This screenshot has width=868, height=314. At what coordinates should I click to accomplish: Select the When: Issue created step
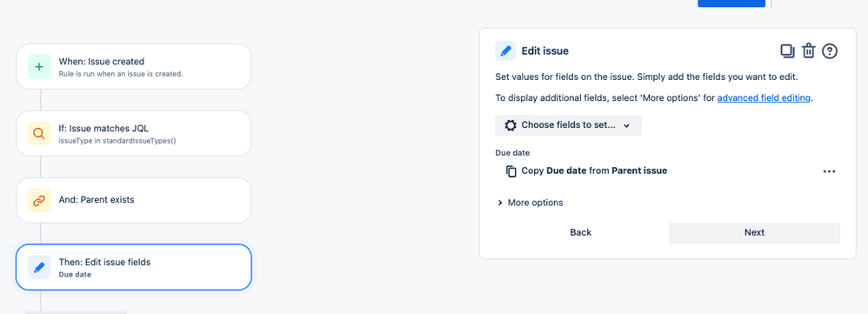click(x=133, y=66)
